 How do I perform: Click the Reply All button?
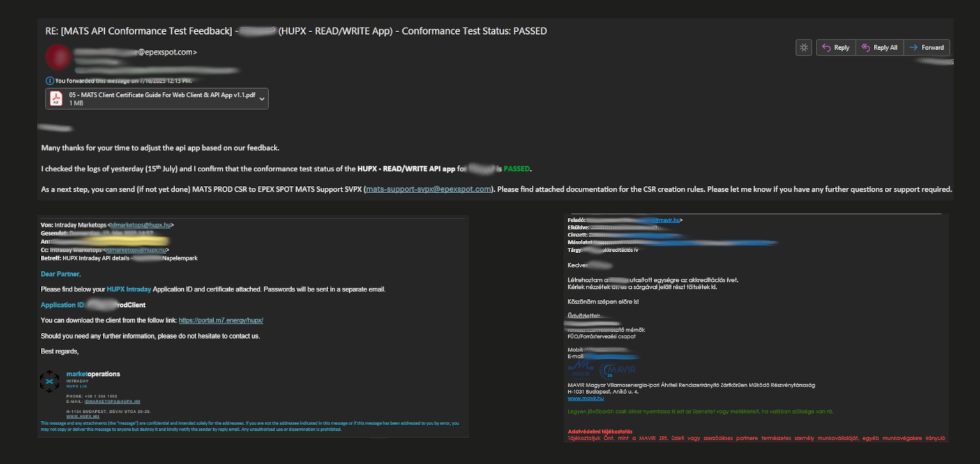pos(879,48)
